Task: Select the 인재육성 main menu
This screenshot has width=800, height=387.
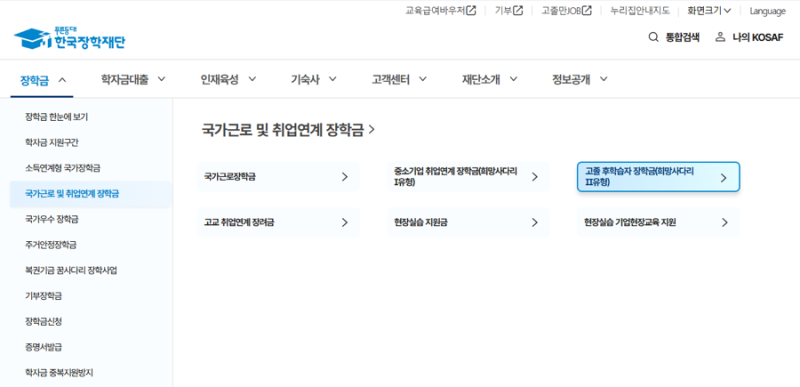Action: pos(219,79)
